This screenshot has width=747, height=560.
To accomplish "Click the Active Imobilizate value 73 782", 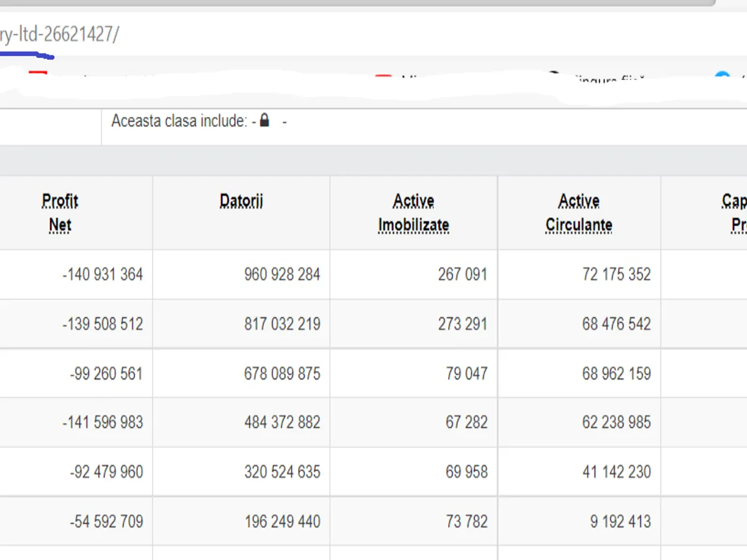I will [x=466, y=521].
